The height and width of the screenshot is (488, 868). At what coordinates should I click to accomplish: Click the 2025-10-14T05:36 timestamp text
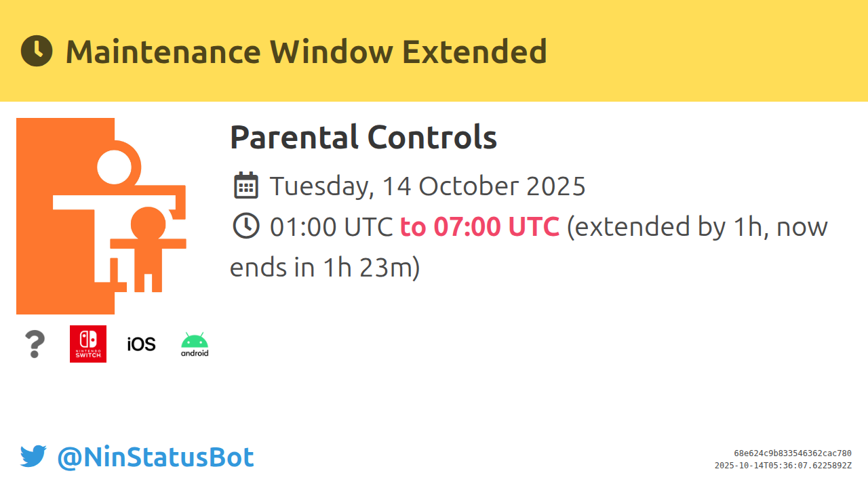(783, 466)
